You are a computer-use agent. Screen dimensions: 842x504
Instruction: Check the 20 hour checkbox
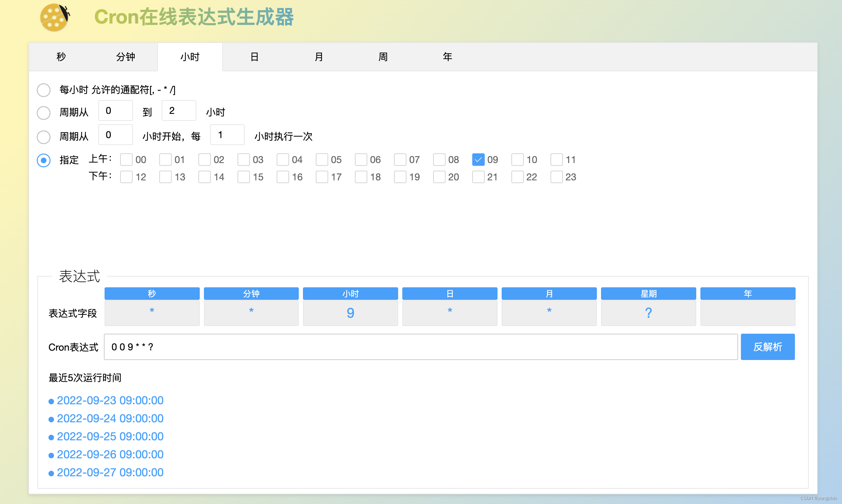coord(439,177)
